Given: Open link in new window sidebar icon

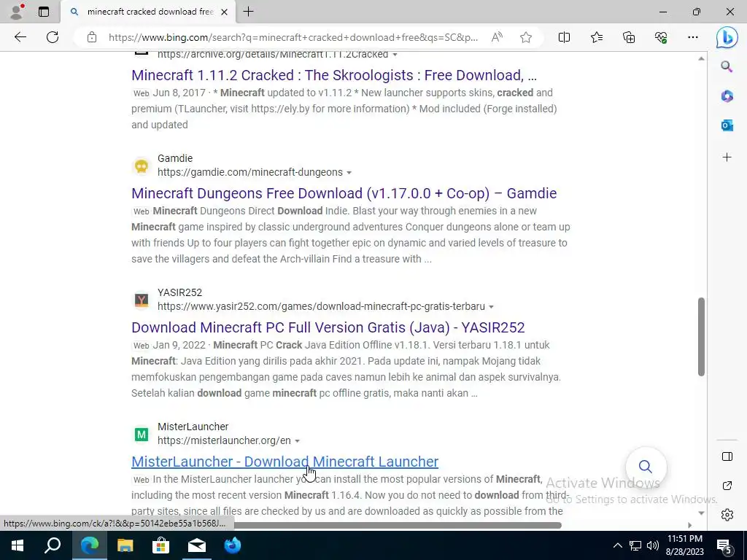Looking at the screenshot, I should [727, 486].
